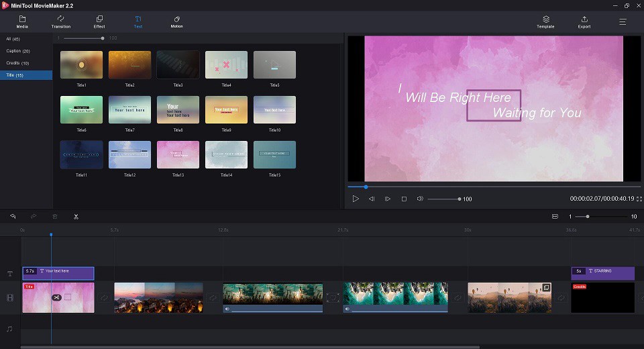Screen dimensions: 644x349
Task: Stop preview playback
Action: tap(404, 199)
